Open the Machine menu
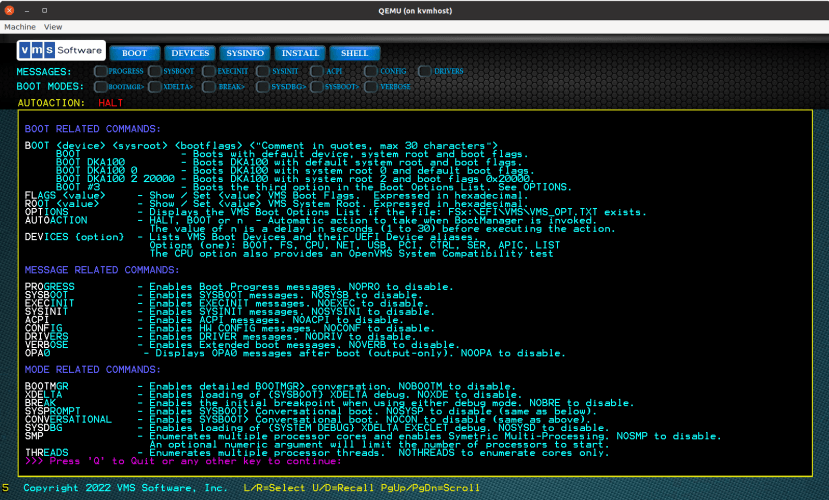The image size is (829, 500). tap(20, 27)
